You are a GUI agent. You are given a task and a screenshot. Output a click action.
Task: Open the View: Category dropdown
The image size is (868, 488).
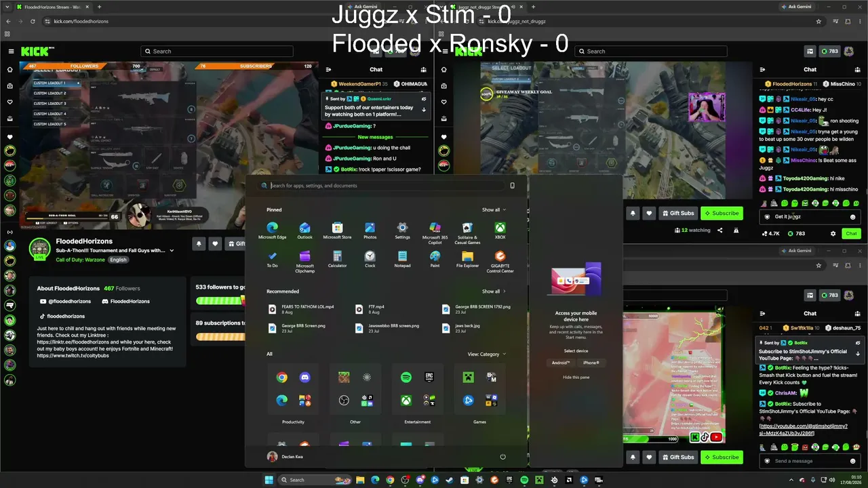click(487, 354)
